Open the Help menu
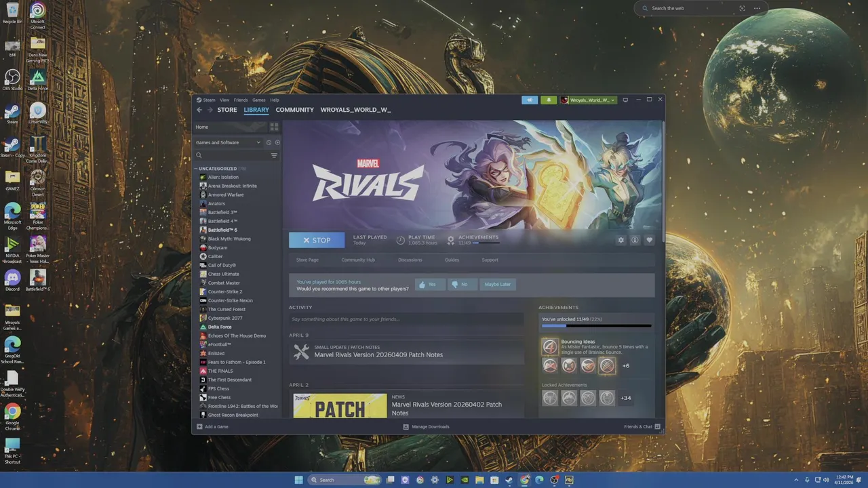The image size is (868, 488). (275, 100)
